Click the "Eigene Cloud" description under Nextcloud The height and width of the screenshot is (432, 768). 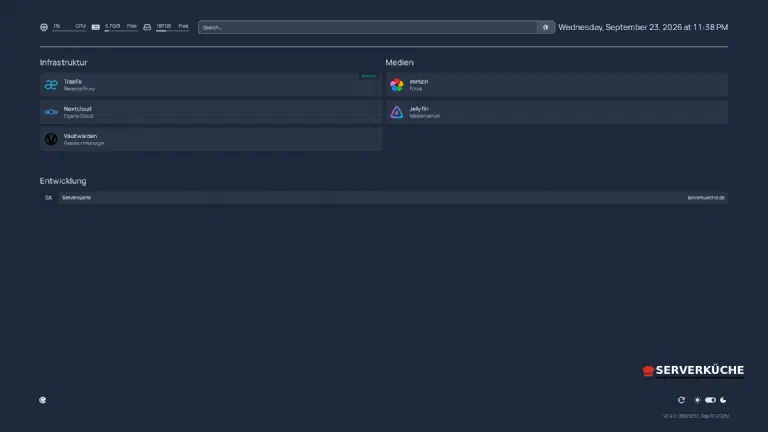pos(78,116)
